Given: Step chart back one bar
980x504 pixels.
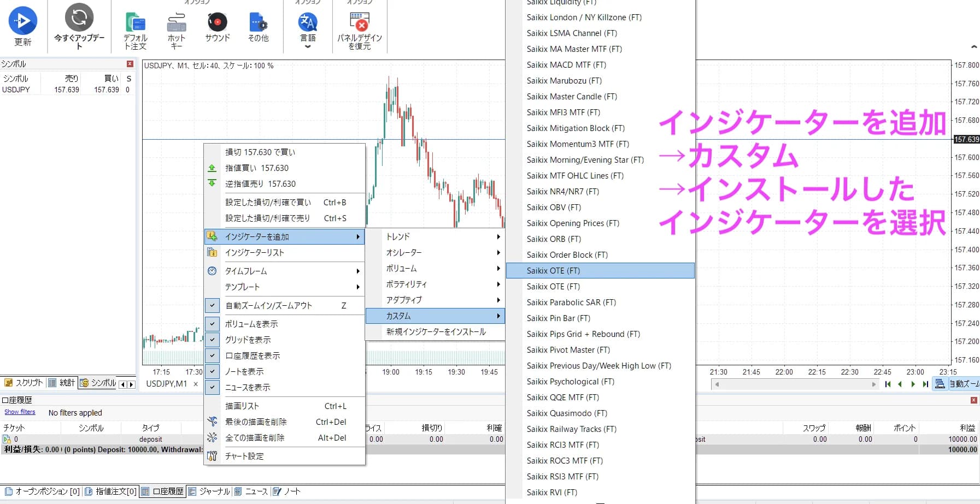Looking at the screenshot, I should coord(900,384).
